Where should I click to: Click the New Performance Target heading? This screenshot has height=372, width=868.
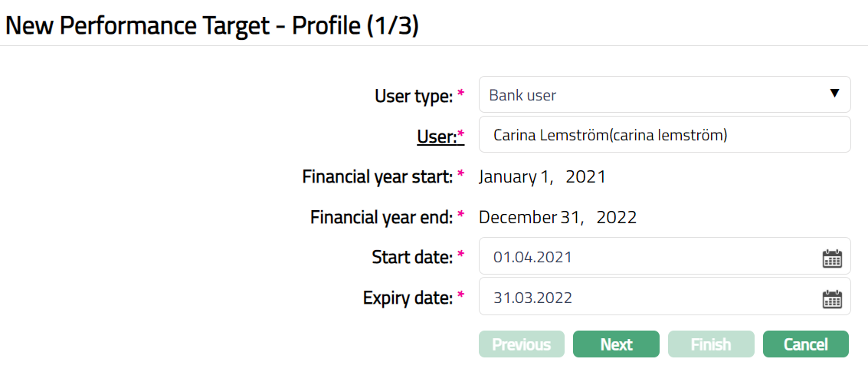tap(212, 25)
